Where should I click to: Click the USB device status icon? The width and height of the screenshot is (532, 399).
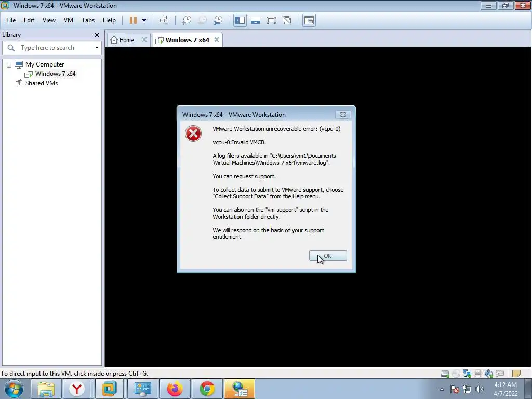click(499, 374)
